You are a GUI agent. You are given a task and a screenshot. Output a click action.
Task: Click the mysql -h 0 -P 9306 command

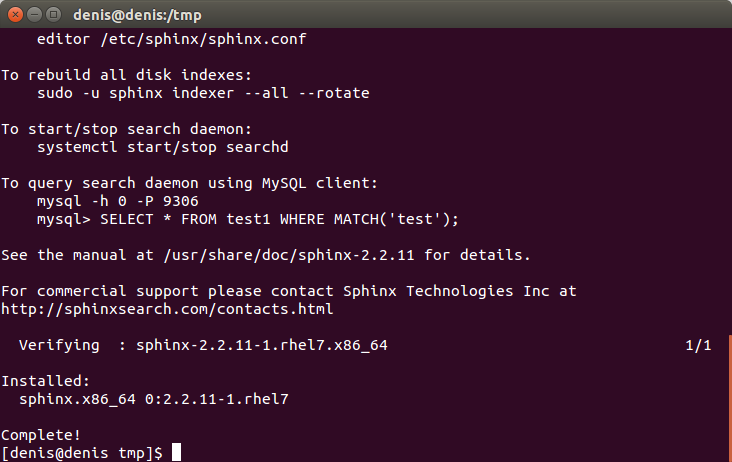click(x=118, y=201)
